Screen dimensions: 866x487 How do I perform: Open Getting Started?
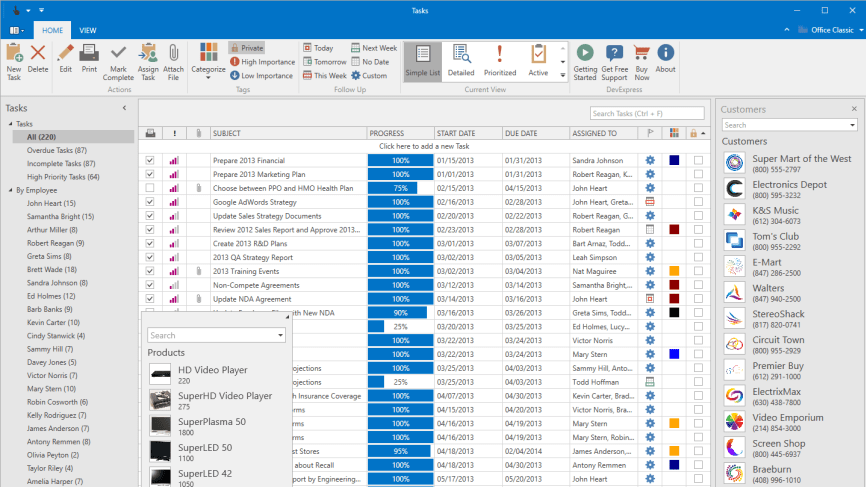585,62
